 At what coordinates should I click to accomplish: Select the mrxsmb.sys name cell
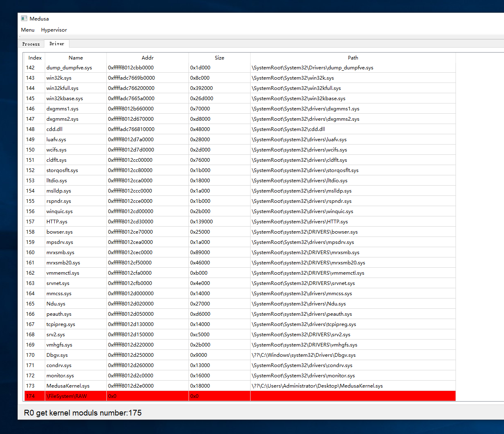coord(76,253)
